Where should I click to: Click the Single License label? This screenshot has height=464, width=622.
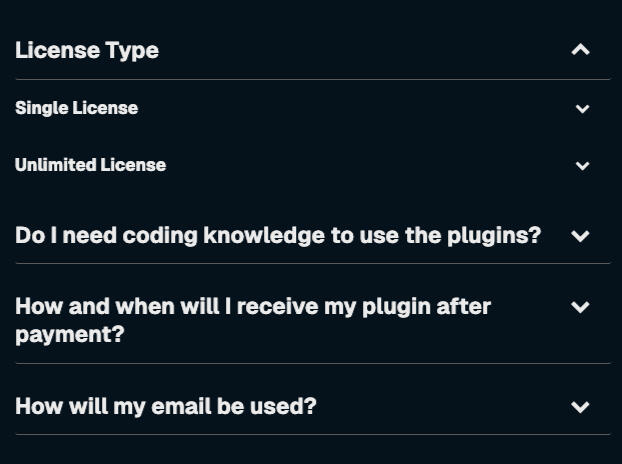click(x=76, y=108)
